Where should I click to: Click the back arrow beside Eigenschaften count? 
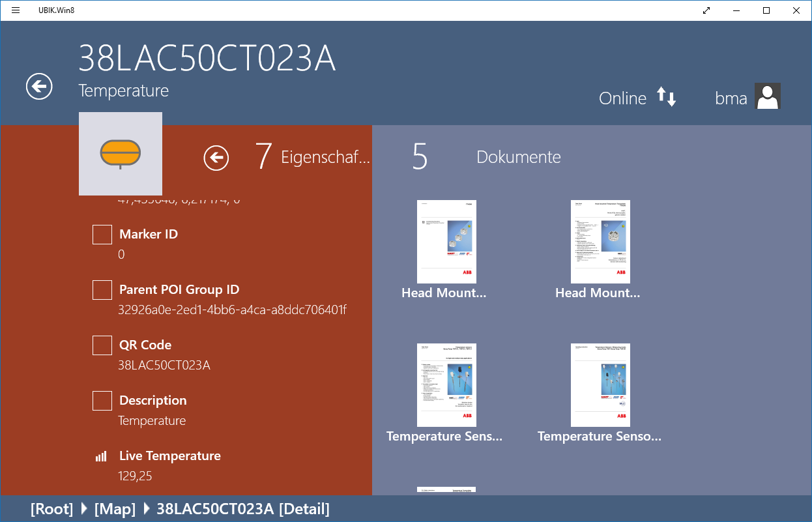tap(216, 158)
